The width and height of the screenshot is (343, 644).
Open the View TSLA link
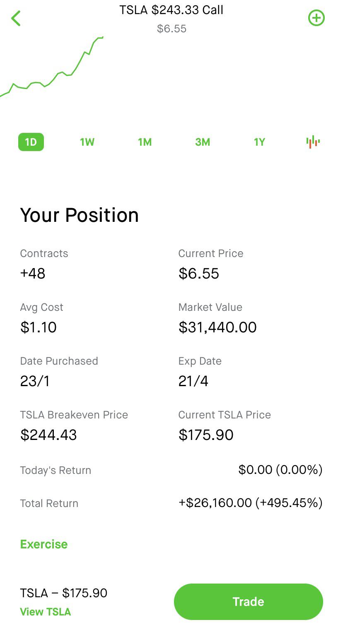pyautogui.click(x=46, y=612)
